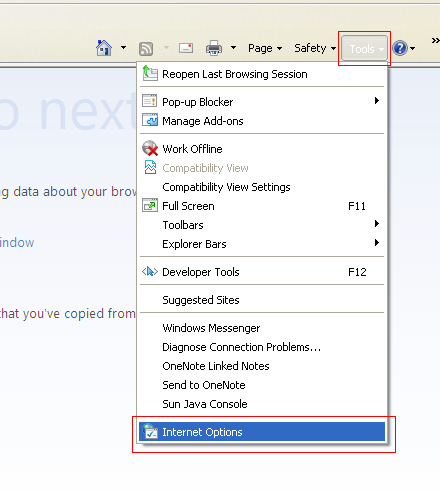Click the Developer Tools cursor icon
Image resolution: width=440 pixels, height=493 pixels.
[150, 271]
